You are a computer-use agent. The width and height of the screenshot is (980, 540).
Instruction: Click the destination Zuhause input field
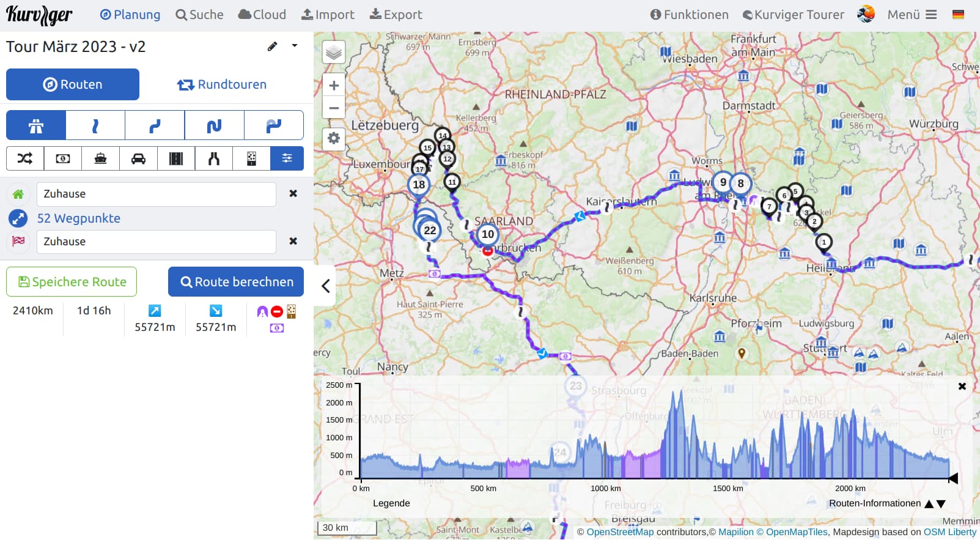pyautogui.click(x=157, y=242)
